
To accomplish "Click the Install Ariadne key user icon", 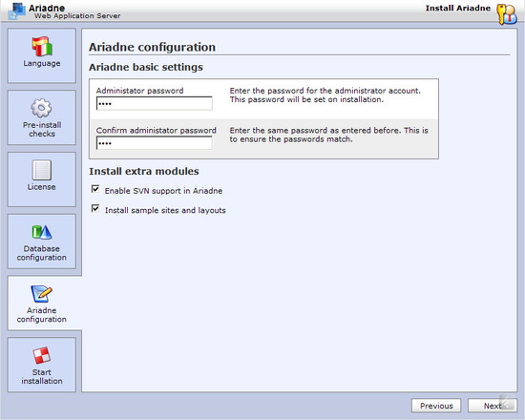I will click(507, 14).
